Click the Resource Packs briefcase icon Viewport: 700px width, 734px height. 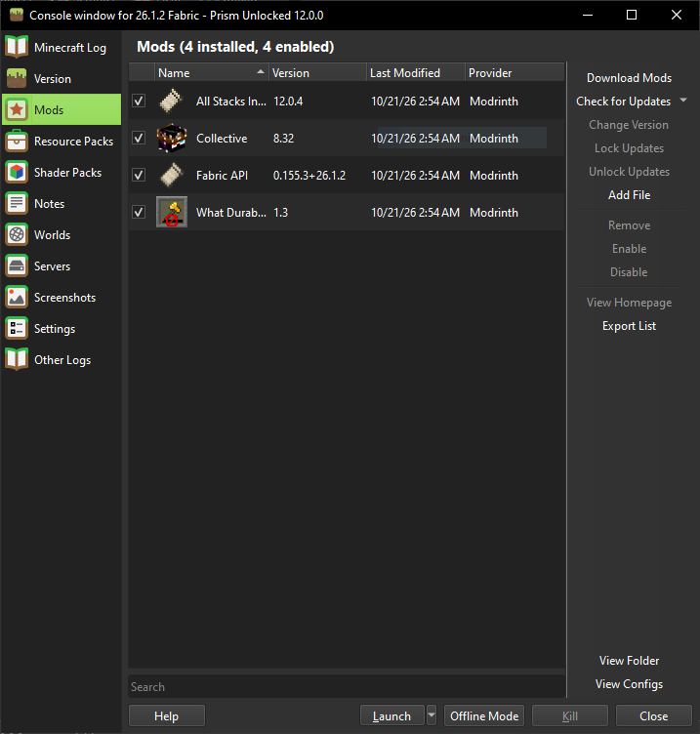(17, 141)
